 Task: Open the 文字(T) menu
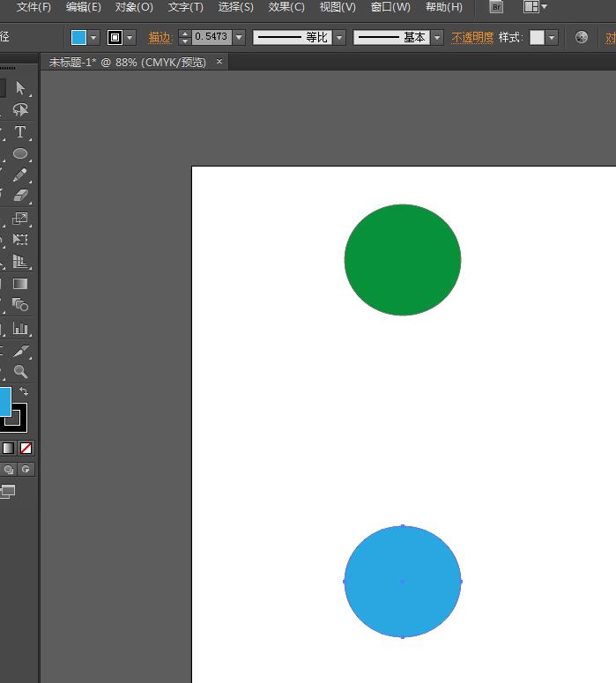(186, 7)
